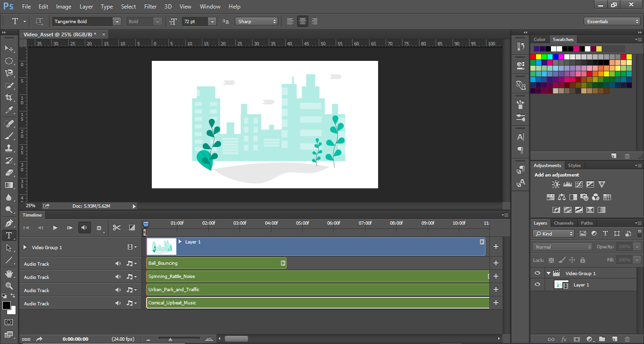The width and height of the screenshot is (644, 344).
Task: Select the Blur tool
Action: 8,197
